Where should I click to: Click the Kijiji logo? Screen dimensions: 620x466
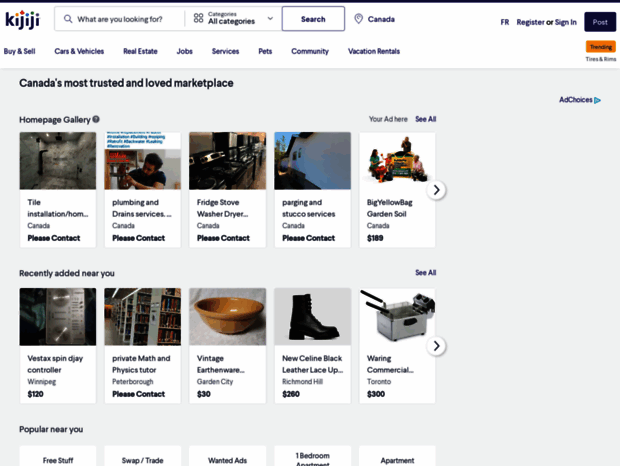[25, 20]
